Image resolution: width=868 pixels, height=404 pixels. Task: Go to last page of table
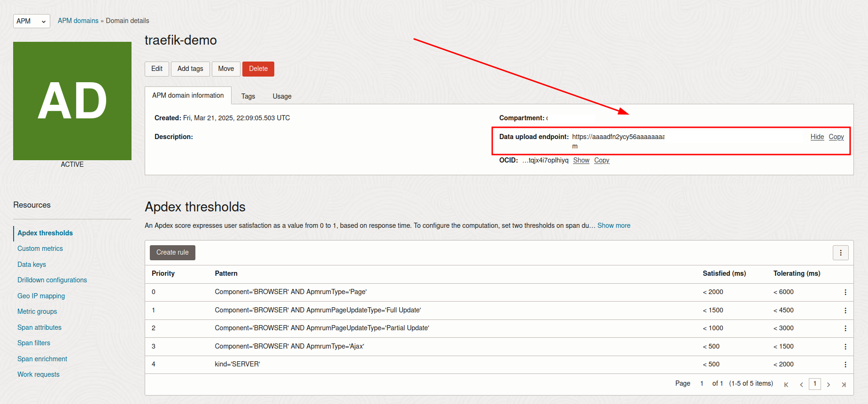coord(844,384)
